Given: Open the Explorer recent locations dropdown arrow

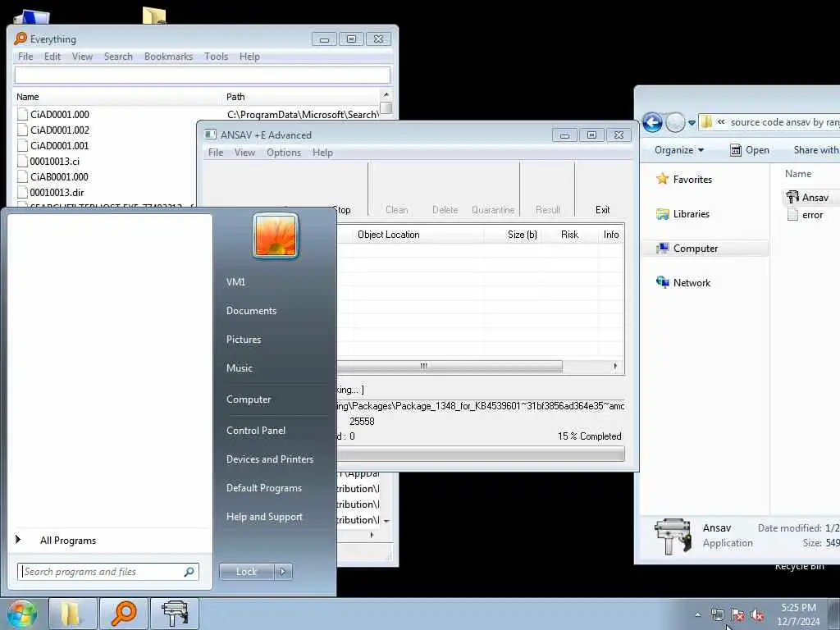Looking at the screenshot, I should (x=692, y=123).
